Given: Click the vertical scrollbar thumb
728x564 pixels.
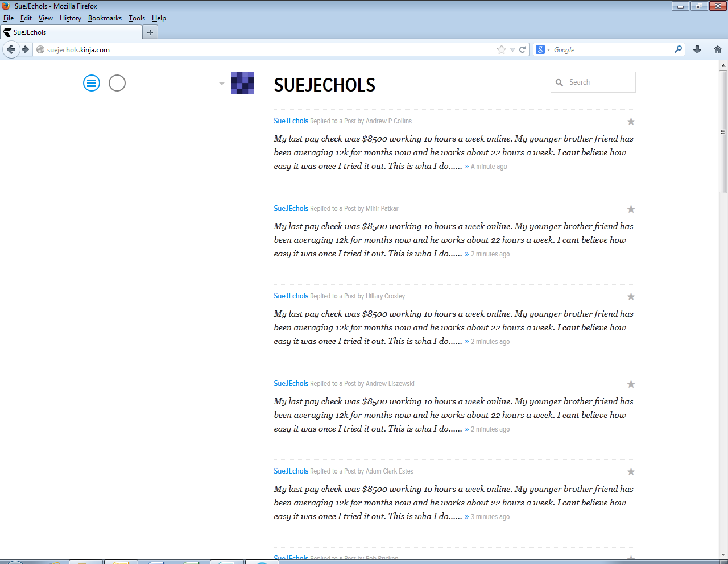Looking at the screenshot, I should coord(723,132).
